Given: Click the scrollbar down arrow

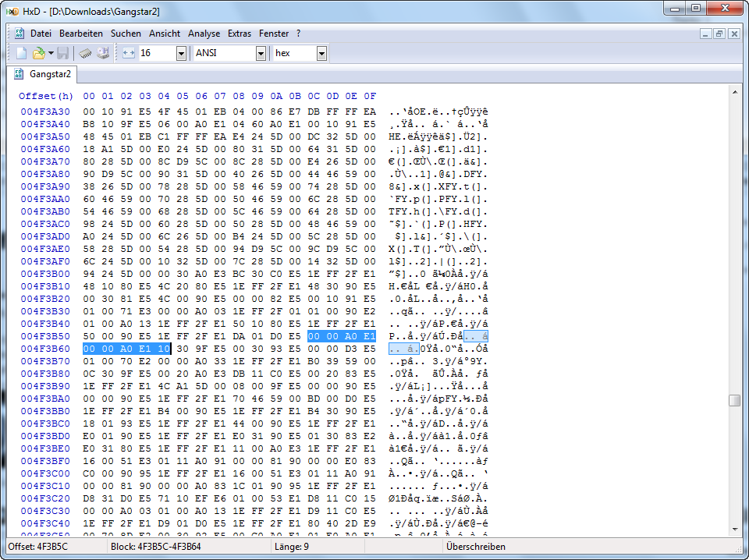Looking at the screenshot, I should (x=734, y=530).
